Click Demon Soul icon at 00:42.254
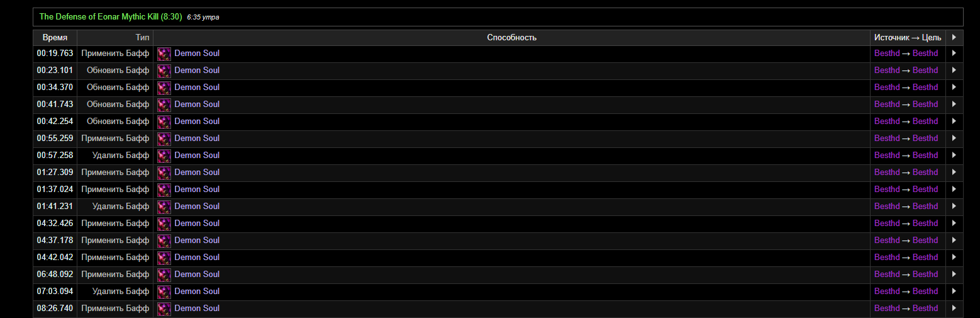 (x=164, y=122)
